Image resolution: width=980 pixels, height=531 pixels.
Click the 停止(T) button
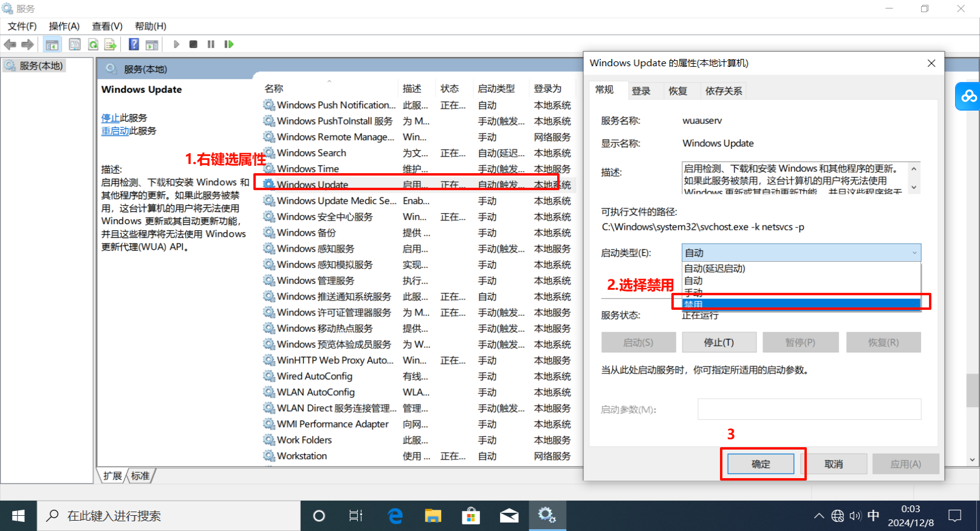(x=719, y=343)
